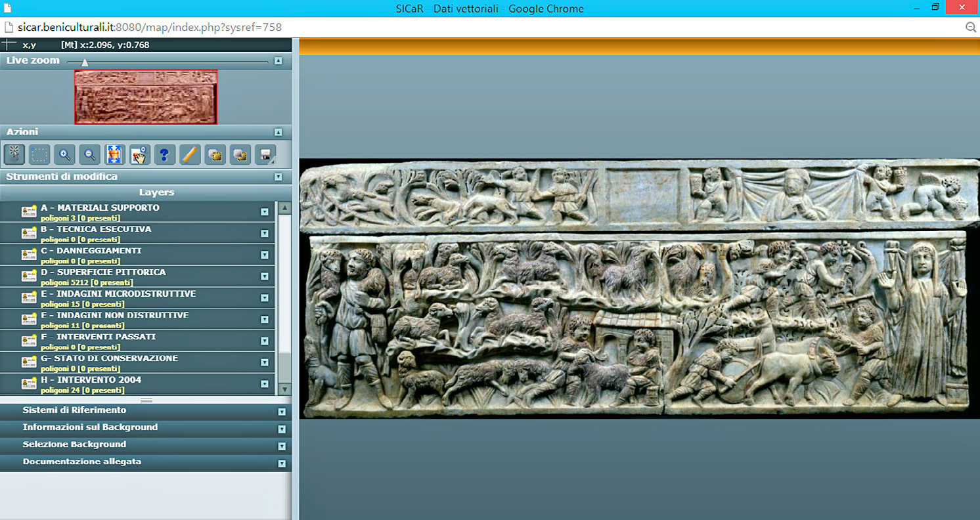Click the Live zoom preview thumbnail
Viewport: 980px width, 520px height.
pyautogui.click(x=146, y=97)
